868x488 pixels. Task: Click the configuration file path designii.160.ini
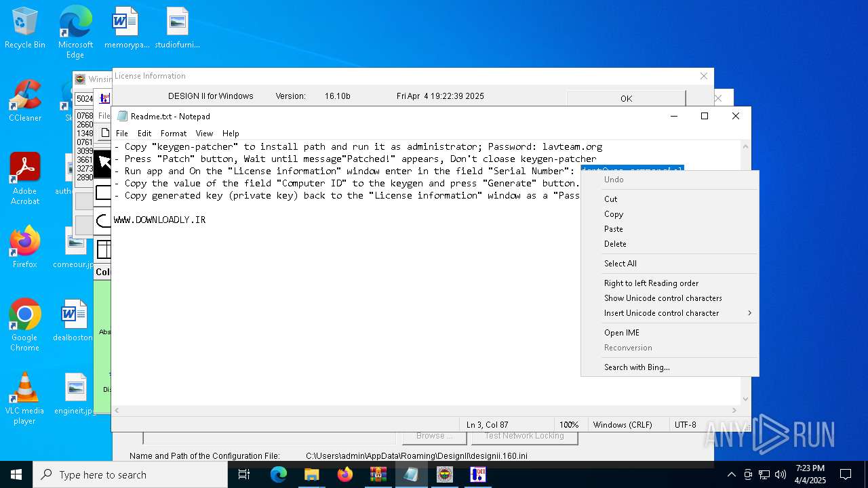416,456
